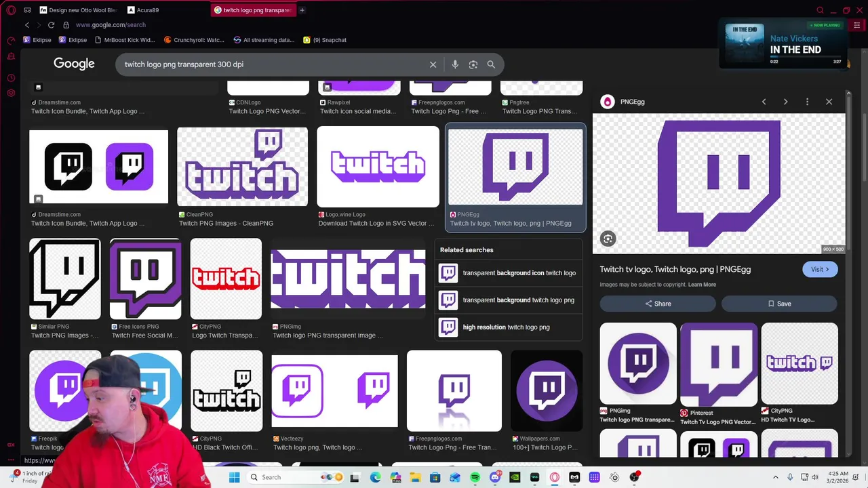868x488 pixels.
Task: Save the PNGEgg image to collection
Action: (779, 304)
